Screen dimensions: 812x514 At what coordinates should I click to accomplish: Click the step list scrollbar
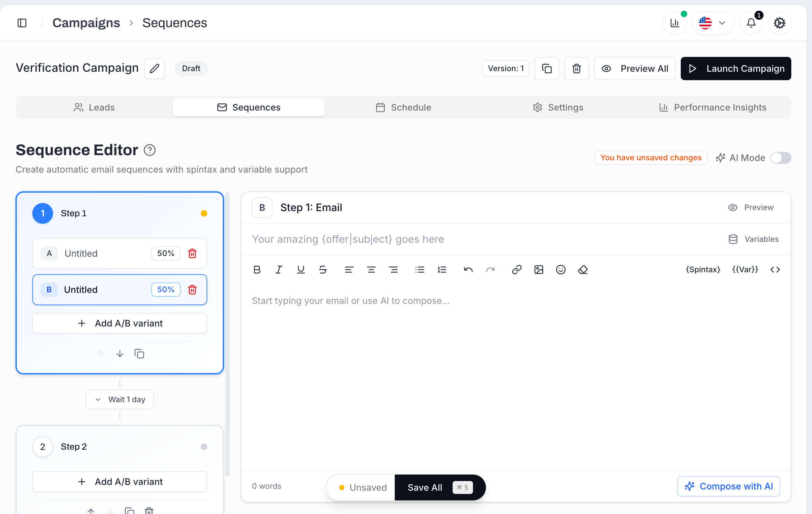(x=228, y=334)
